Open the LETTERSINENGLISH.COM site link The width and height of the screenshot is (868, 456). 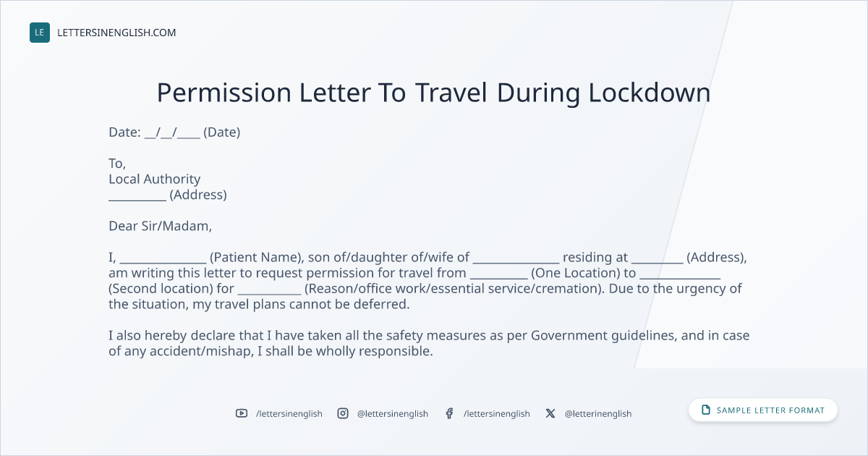[x=116, y=33]
